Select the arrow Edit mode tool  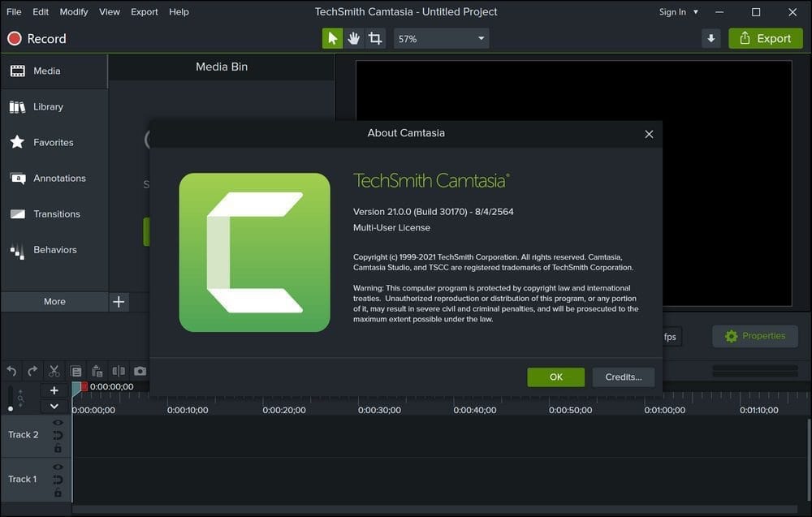[332, 38]
